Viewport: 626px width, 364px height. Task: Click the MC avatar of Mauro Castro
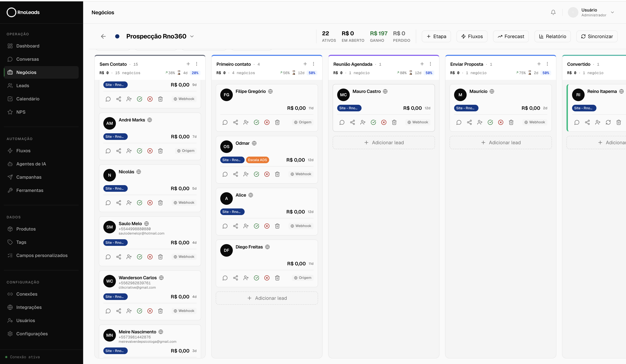pos(343,95)
